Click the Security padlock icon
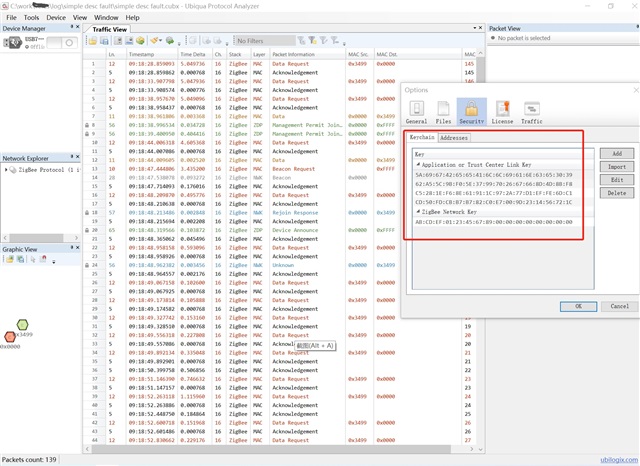 [471, 112]
